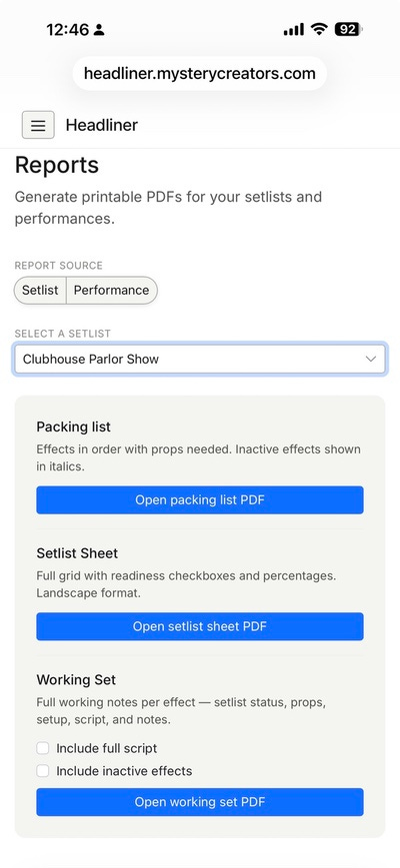
Task: Enable Include full script checkbox
Action: point(43,748)
